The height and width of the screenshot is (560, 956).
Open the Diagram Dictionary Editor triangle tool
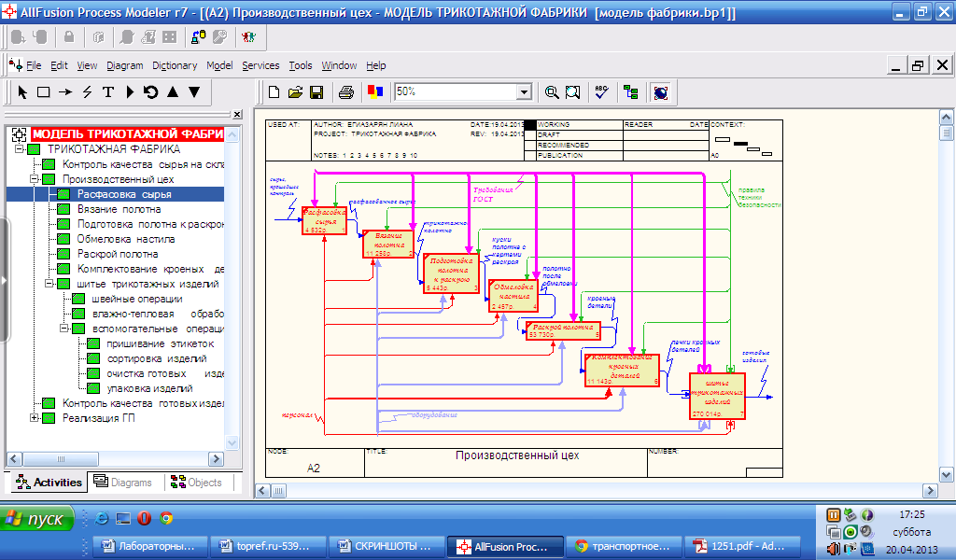[x=129, y=92]
